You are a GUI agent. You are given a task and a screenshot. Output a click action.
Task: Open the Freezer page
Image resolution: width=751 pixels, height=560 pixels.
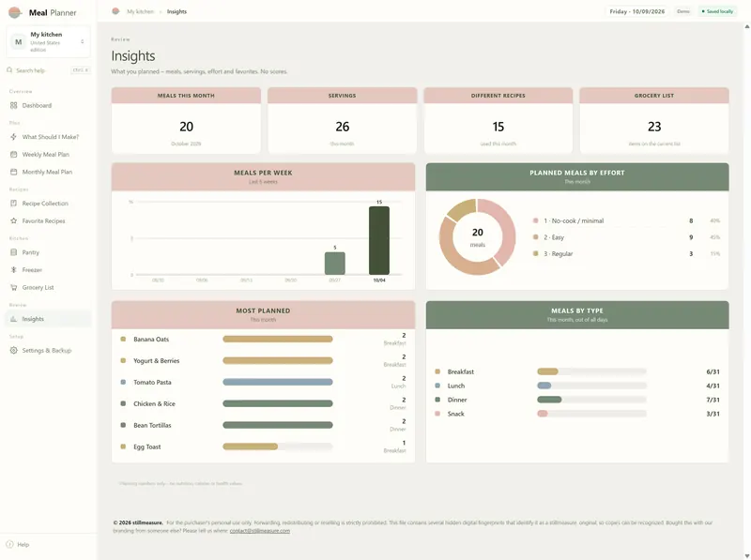[48, 270]
